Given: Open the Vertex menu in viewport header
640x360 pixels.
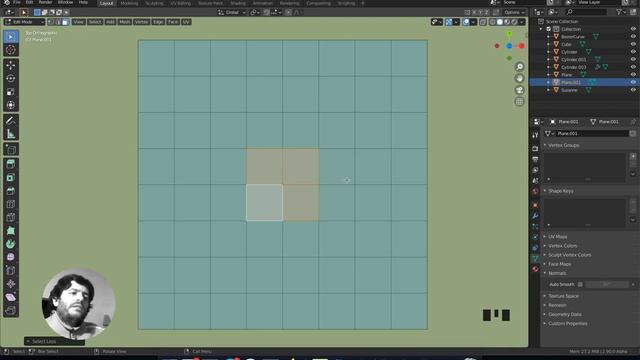Looking at the screenshot, I should (x=141, y=22).
